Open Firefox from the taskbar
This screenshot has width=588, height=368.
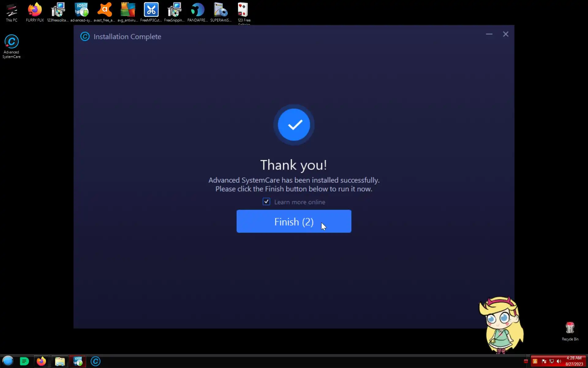coord(41,361)
